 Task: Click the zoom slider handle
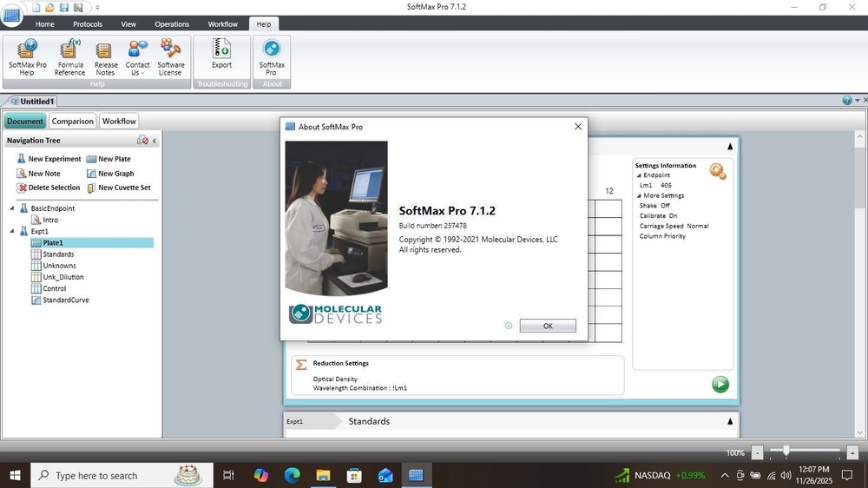tap(786, 451)
